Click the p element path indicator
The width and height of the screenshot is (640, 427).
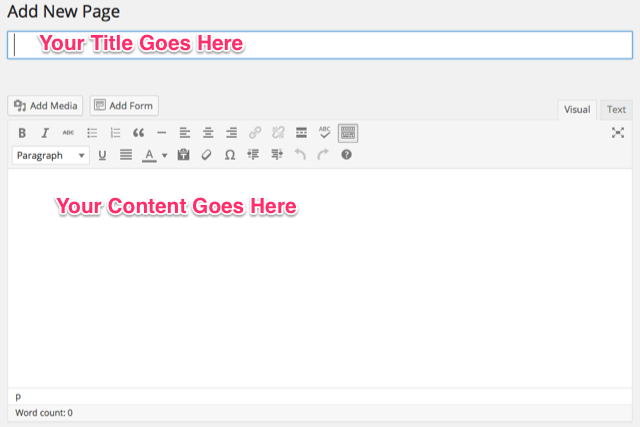(18, 396)
